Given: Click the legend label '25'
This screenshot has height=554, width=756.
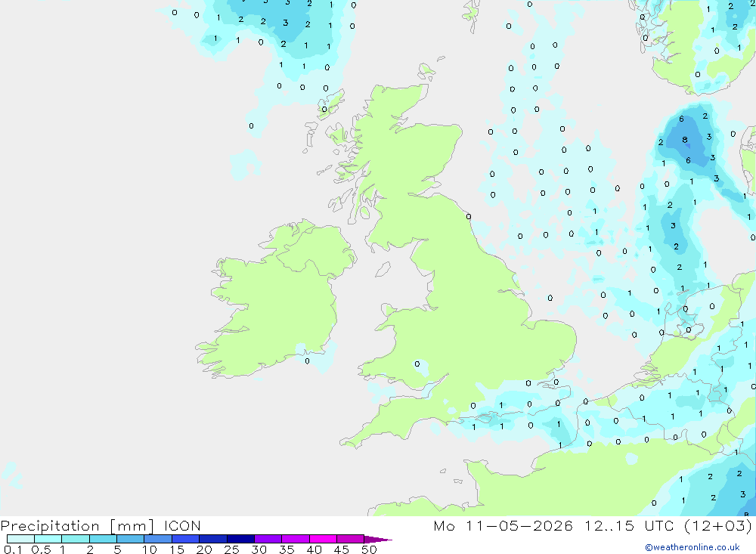Looking at the screenshot, I should coord(231,549).
